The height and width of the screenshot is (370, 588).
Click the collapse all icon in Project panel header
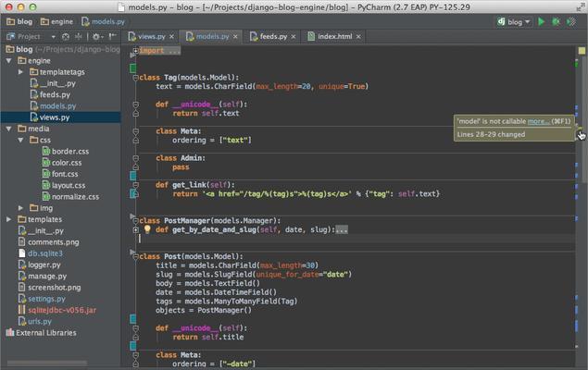tap(79, 36)
